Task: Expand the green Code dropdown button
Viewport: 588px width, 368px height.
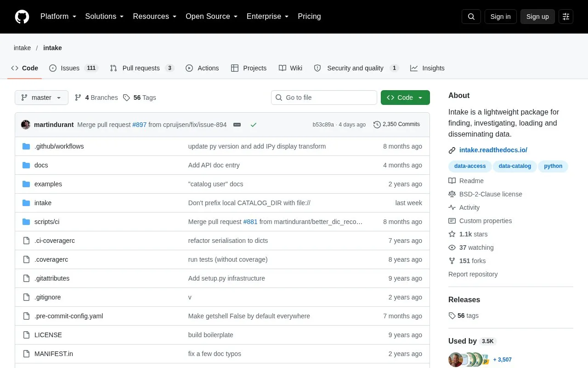Action: [x=405, y=98]
